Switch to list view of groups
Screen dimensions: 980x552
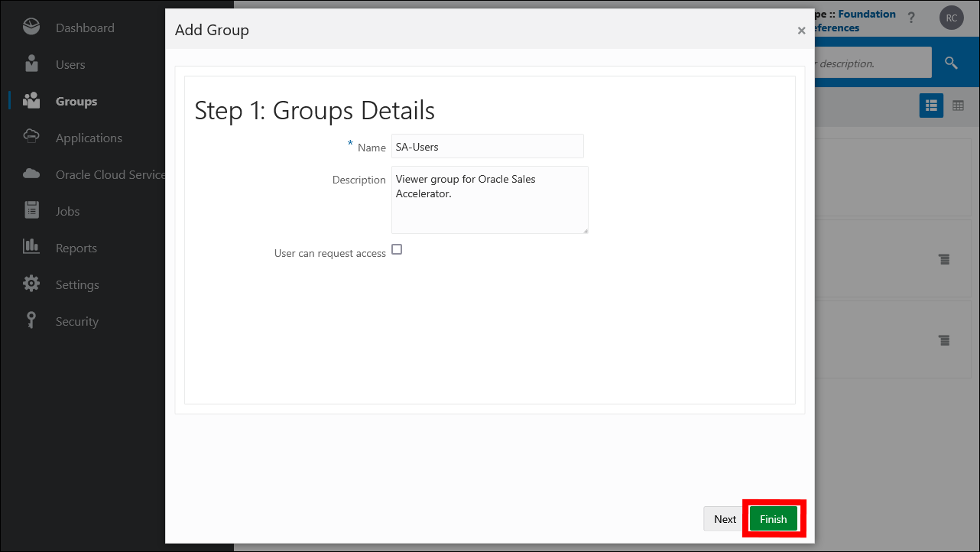point(931,106)
